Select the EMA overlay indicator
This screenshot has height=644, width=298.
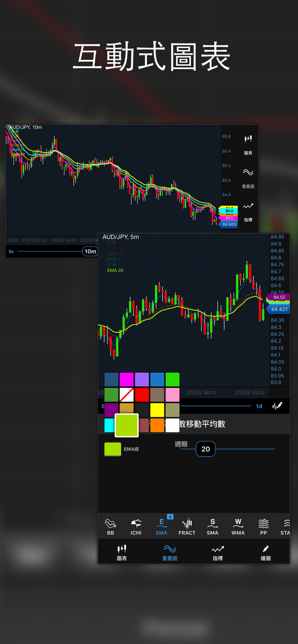(x=161, y=527)
